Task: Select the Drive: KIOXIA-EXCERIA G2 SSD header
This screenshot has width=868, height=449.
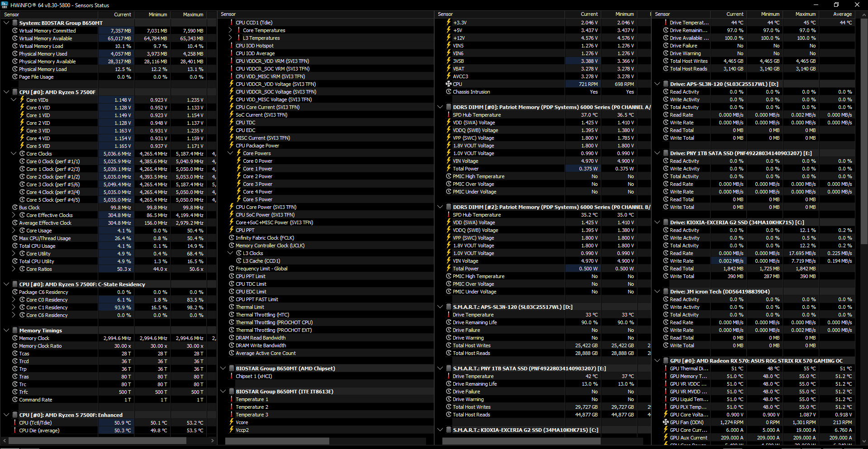Action: [738, 222]
